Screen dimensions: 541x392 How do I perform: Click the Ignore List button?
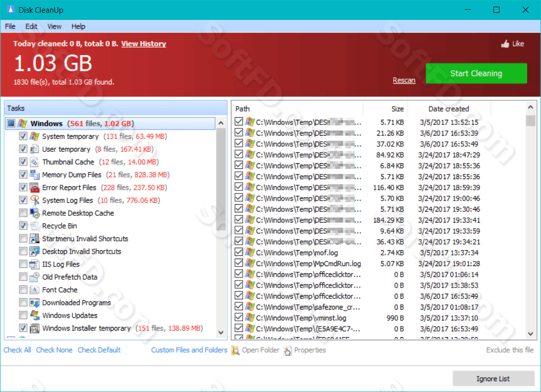pos(493,379)
